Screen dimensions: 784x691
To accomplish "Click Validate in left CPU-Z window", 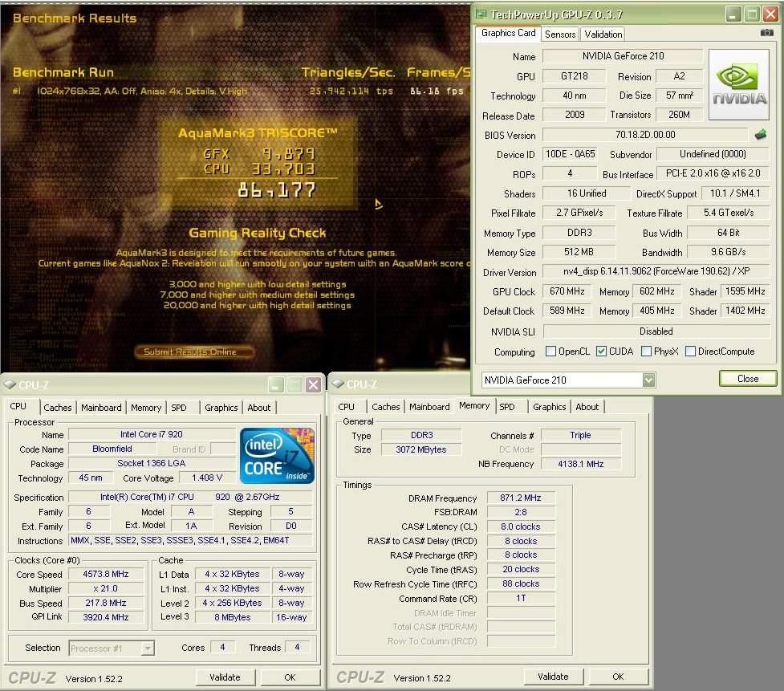I will point(225,677).
